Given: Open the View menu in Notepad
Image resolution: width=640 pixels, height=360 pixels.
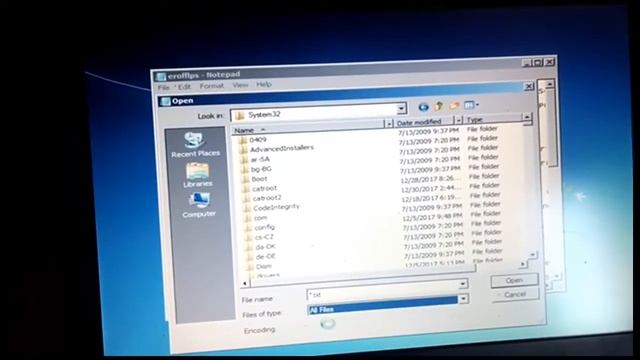Looking at the screenshot, I should [x=240, y=85].
